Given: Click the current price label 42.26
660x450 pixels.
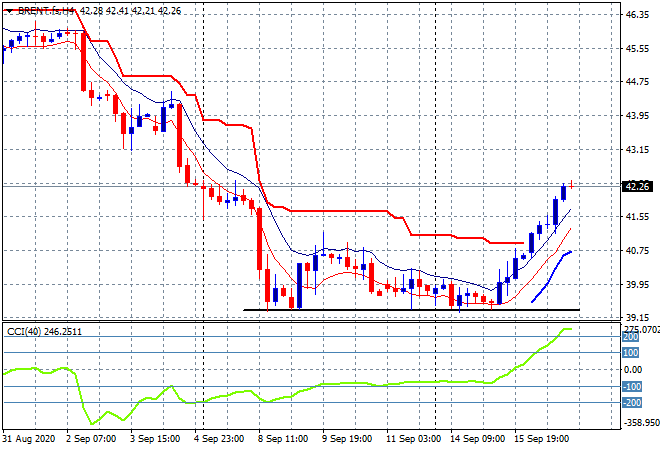Looking at the screenshot, I should coord(637,186).
